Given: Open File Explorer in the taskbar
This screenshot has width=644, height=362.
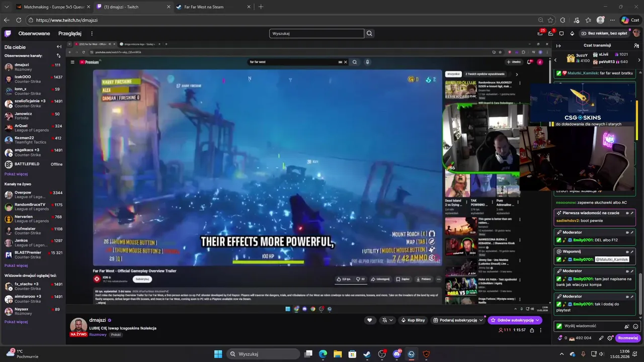Looking at the screenshot, I should (338, 354).
